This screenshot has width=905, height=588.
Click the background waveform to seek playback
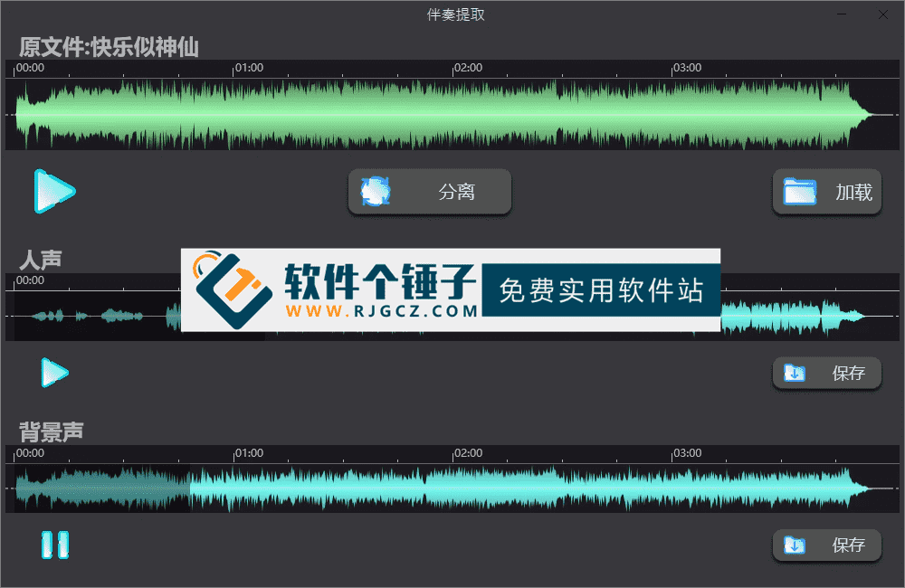452,488
